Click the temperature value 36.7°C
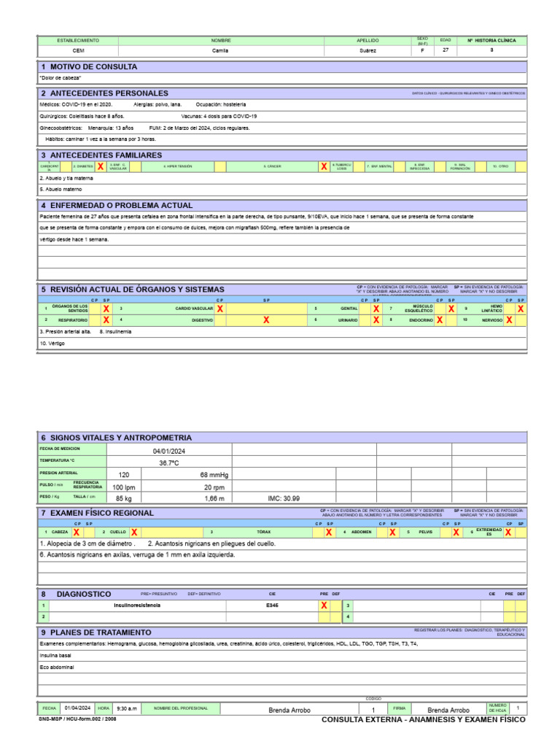The width and height of the screenshot is (560, 747). tap(169, 463)
